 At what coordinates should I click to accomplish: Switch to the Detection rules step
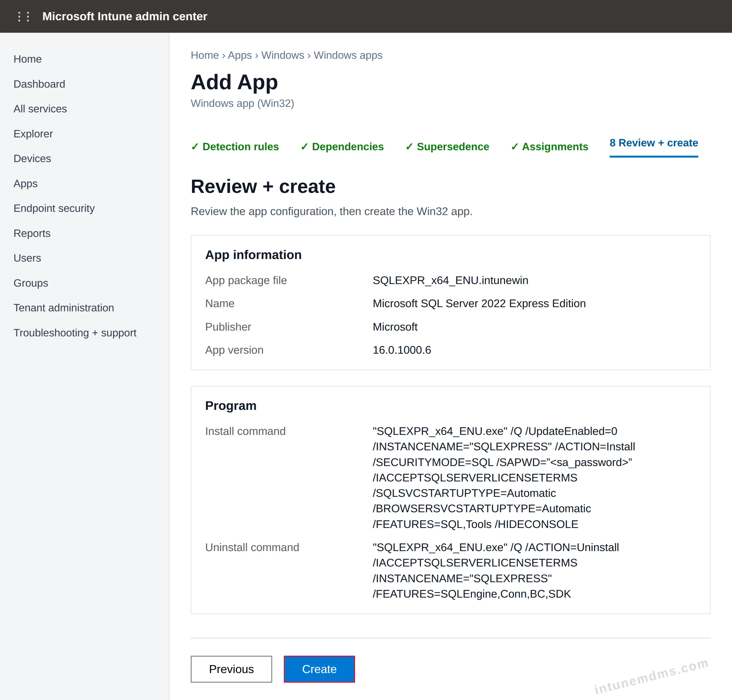click(x=235, y=147)
